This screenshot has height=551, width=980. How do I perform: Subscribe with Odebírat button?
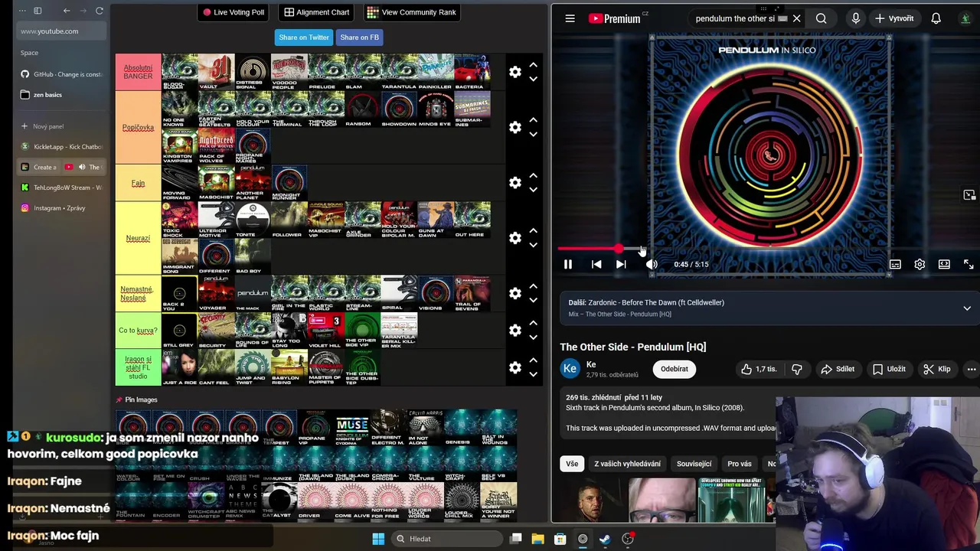tap(675, 369)
